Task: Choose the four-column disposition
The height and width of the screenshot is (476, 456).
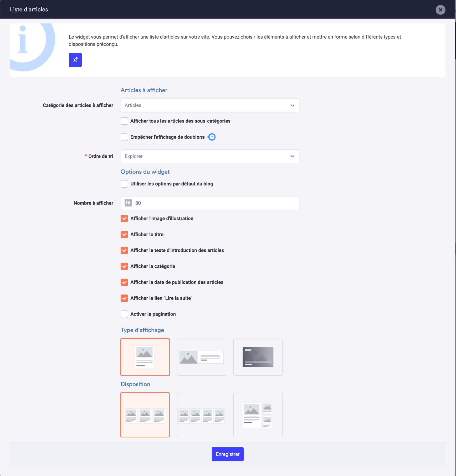Action: pos(202,415)
